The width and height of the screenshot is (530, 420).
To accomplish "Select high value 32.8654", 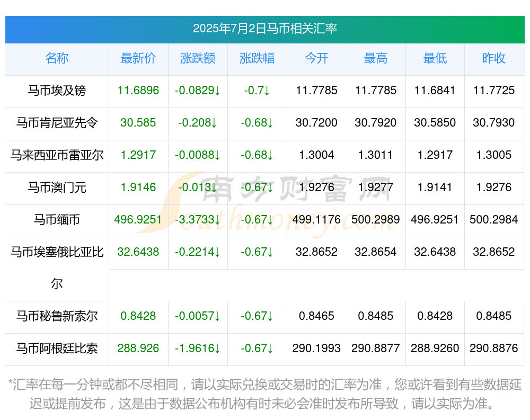I will 376,252.
